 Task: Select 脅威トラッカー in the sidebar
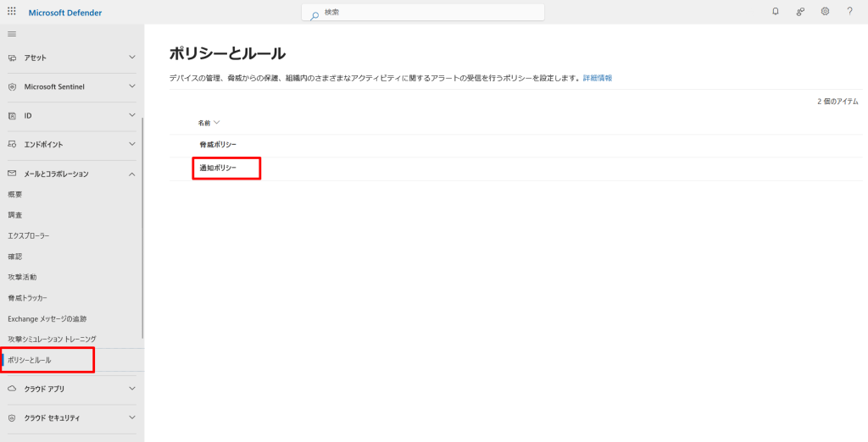[x=27, y=298]
